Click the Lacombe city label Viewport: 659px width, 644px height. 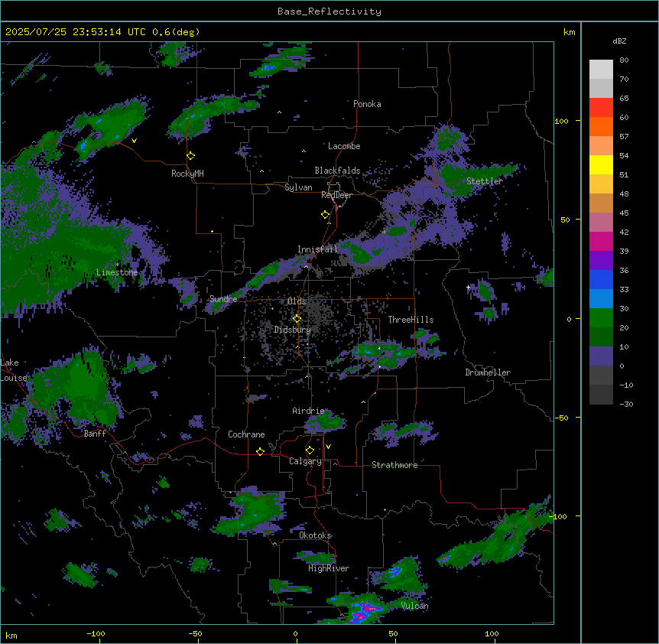[344, 146]
